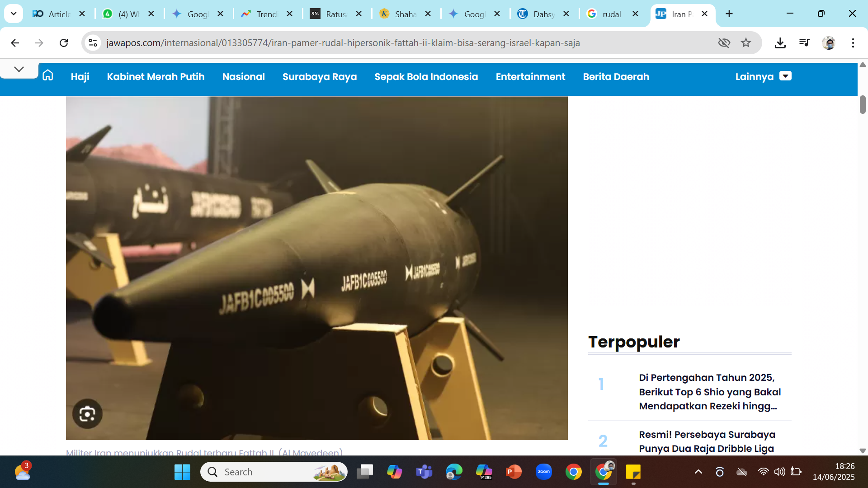Open the Wi-Fi network settings icon

click(x=763, y=472)
